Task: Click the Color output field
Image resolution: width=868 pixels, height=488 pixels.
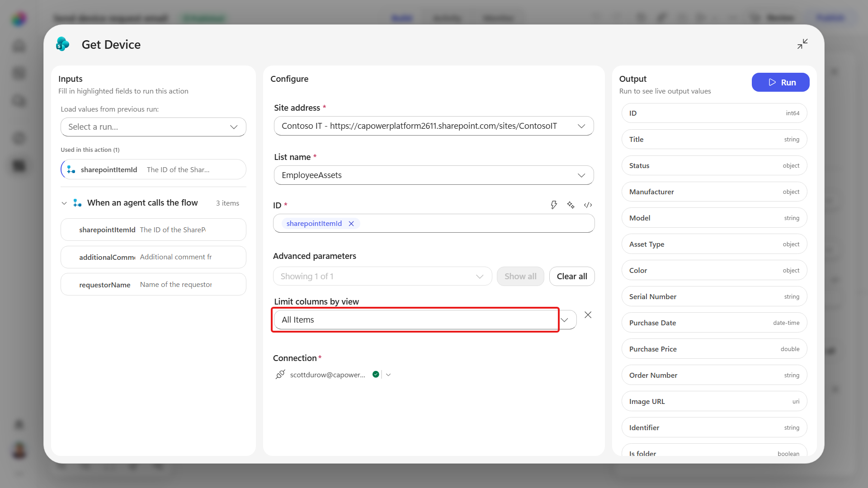Action: [714, 270]
